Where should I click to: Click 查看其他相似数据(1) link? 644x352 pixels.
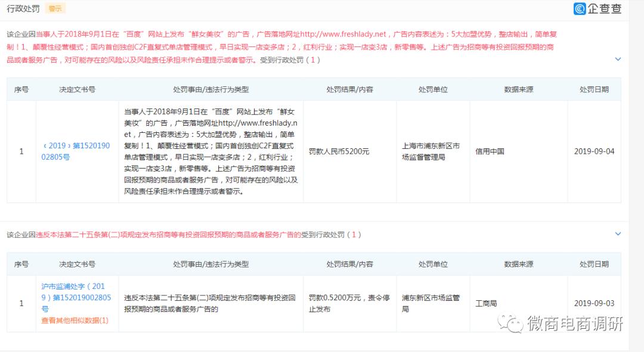[75, 320]
